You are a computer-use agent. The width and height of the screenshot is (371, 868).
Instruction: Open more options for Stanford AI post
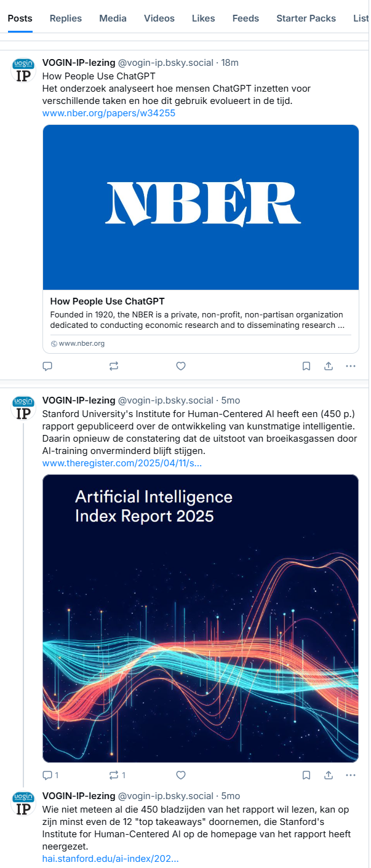click(351, 775)
